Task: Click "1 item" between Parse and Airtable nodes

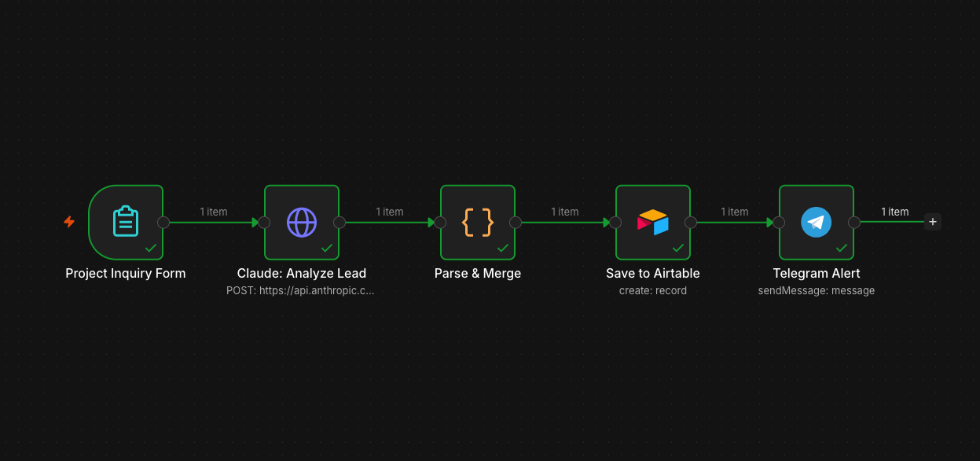Action: pos(565,212)
